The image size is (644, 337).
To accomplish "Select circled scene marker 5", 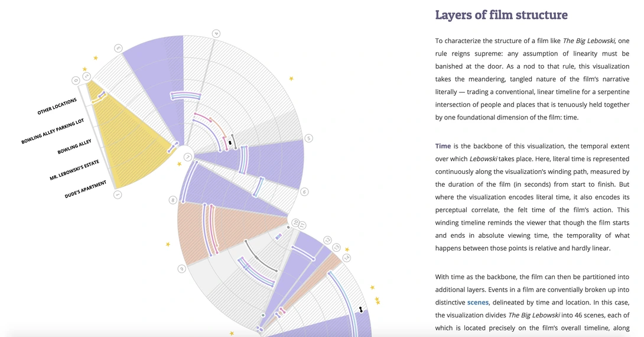I will pos(308,138).
